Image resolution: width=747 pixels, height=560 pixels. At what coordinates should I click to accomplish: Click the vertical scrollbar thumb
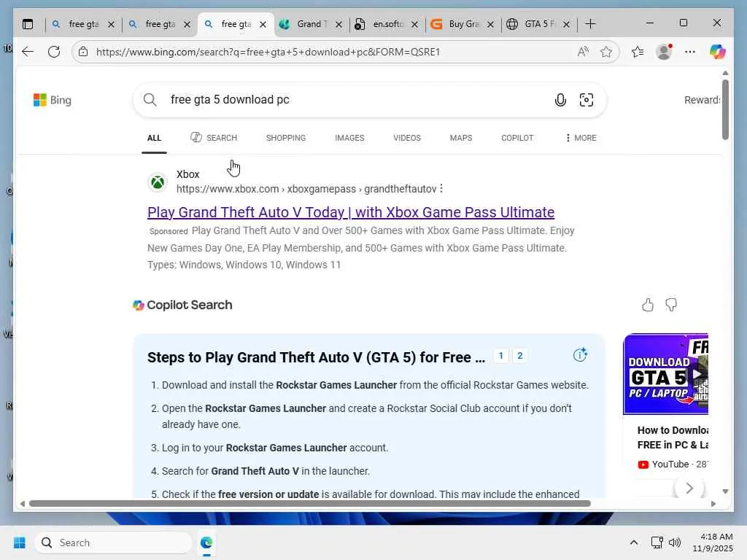point(725,109)
